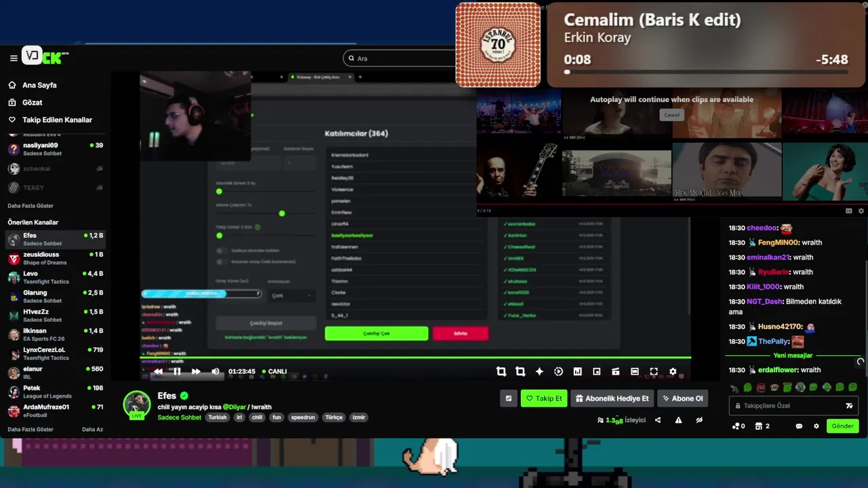The image size is (868, 488).
Task: Report the stream warning icon
Action: 678,420
